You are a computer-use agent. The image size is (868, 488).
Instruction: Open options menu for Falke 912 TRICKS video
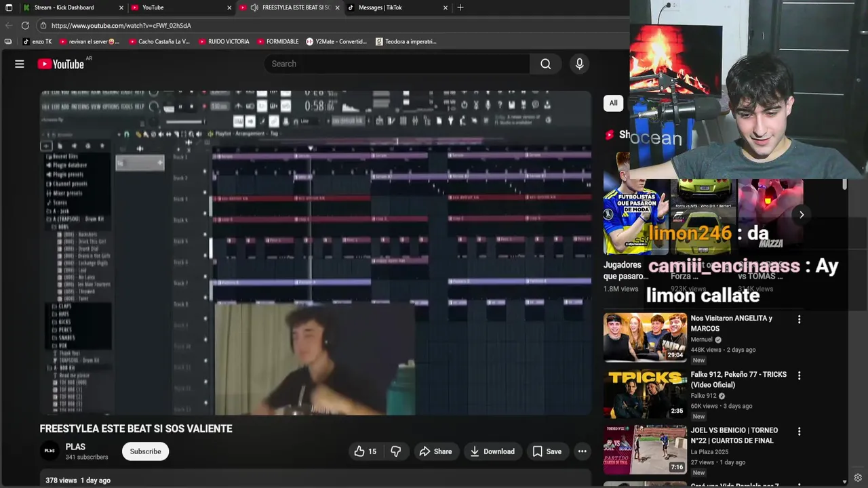pos(799,375)
